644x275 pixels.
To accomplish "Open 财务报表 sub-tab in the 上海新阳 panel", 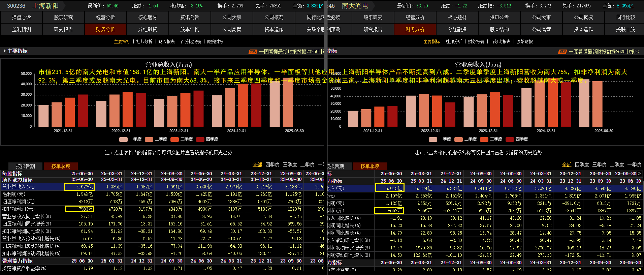I will [x=167, y=41].
